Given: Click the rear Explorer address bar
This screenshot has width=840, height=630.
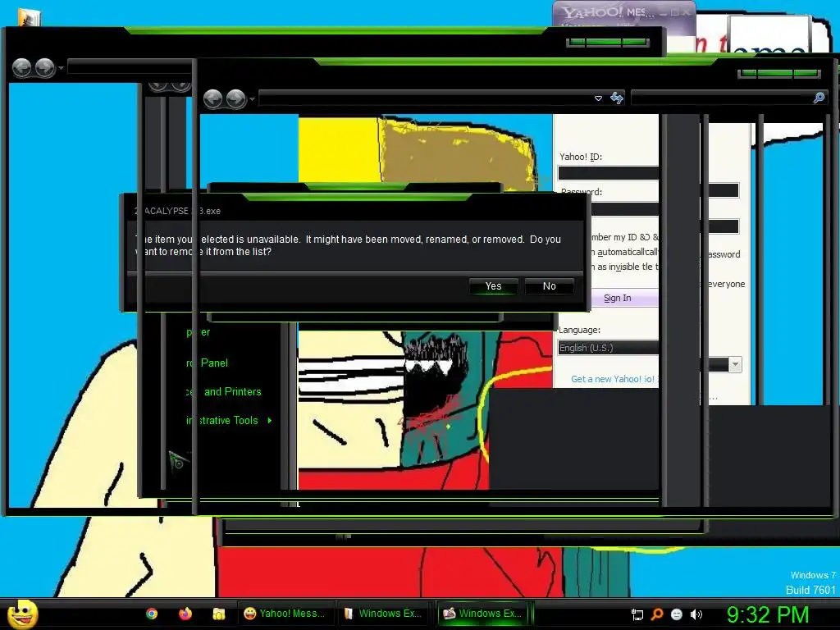Looking at the screenshot, I should [x=130, y=67].
